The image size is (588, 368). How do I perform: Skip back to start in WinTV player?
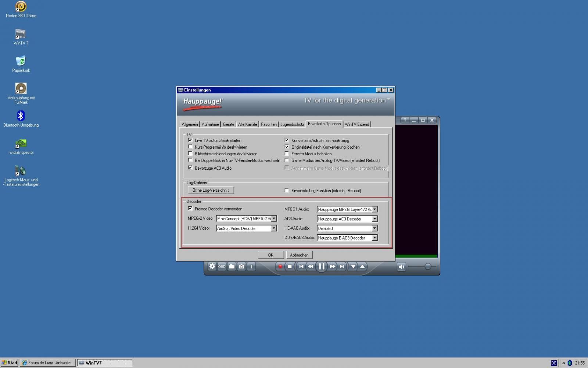(301, 266)
